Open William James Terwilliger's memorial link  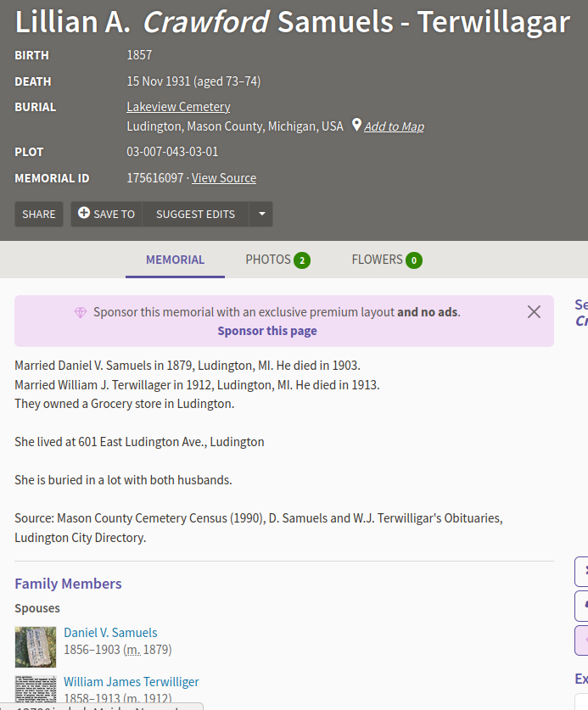point(132,681)
